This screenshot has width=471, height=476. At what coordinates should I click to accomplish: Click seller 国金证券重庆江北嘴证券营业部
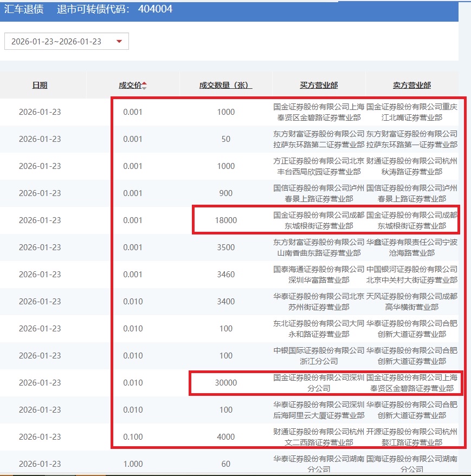click(412, 112)
